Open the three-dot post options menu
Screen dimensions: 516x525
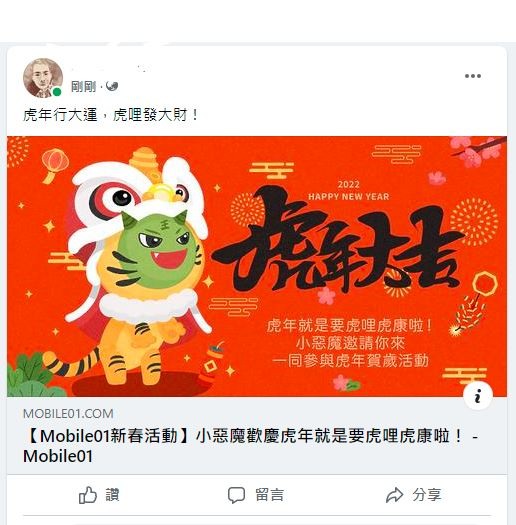point(473,76)
